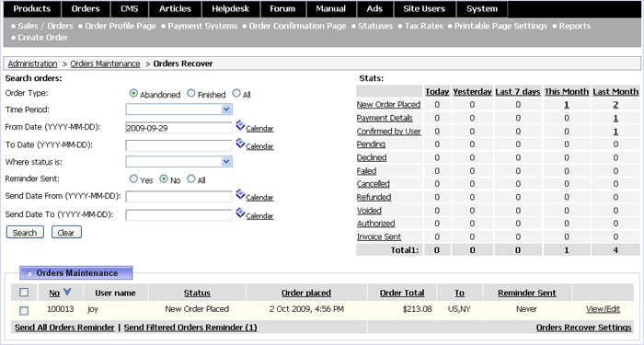
Task: Follow the Administration breadcrumb link
Action: coord(32,63)
